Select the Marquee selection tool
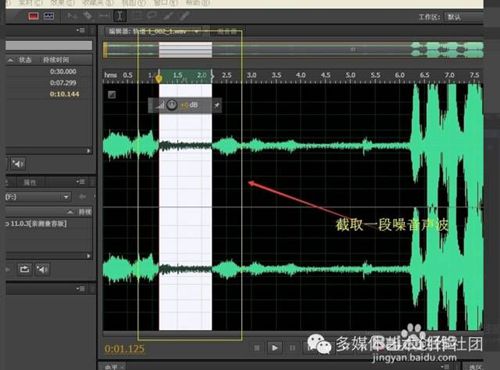Image resolution: width=500 pixels, height=370 pixels. point(137,15)
